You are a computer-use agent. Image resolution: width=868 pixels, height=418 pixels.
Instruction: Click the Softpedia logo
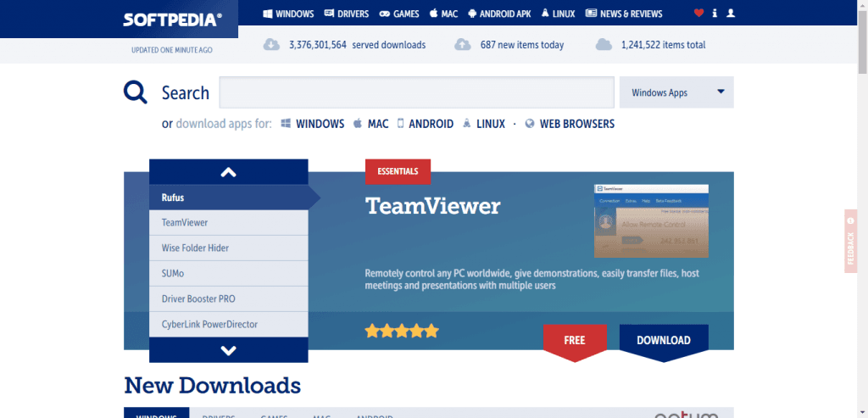172,18
